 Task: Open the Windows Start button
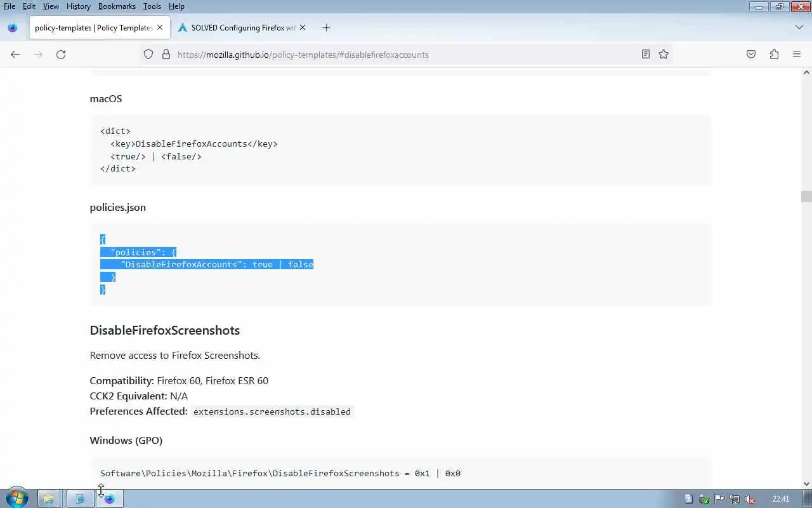coord(16,498)
